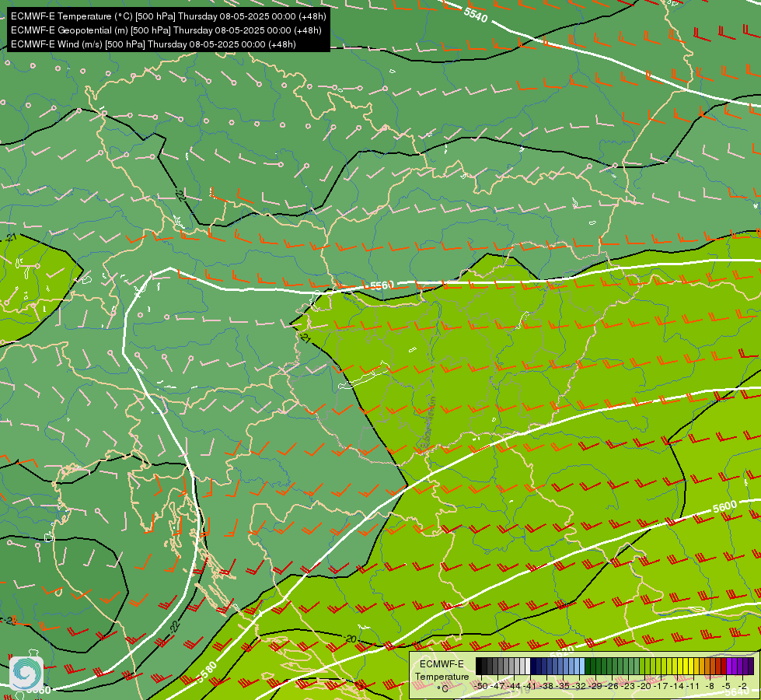The width and height of the screenshot is (761, 700).
Task: Click the -20 tick label in temperature legend
Action: point(644,686)
